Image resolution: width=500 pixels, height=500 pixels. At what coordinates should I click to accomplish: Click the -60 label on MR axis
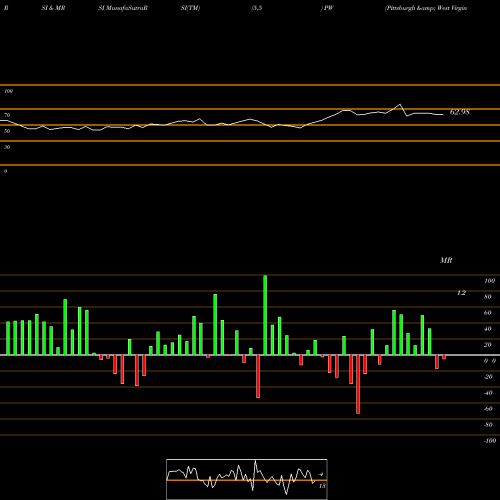(x=488, y=409)
